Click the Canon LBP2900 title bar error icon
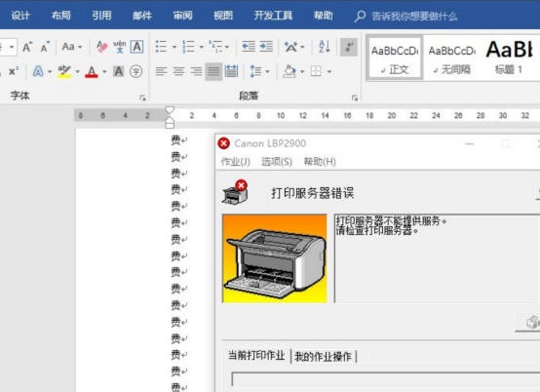Image resolution: width=540 pixels, height=392 pixels. point(223,143)
